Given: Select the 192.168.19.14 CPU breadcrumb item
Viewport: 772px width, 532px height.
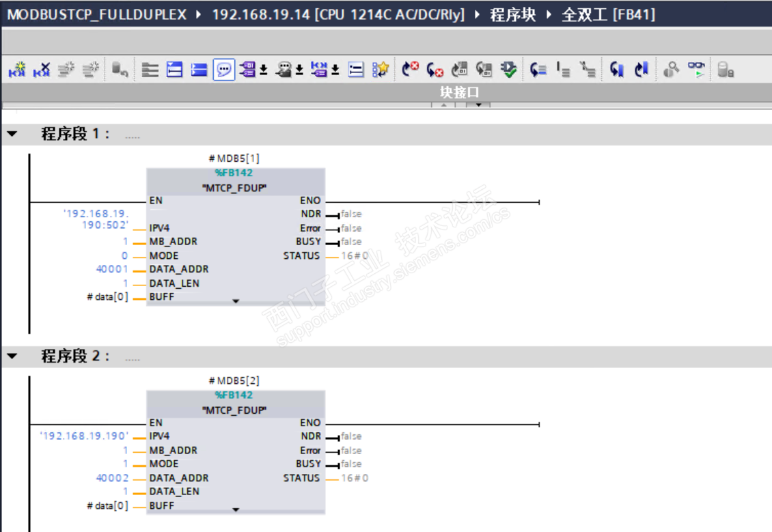Looking at the screenshot, I should click(338, 14).
